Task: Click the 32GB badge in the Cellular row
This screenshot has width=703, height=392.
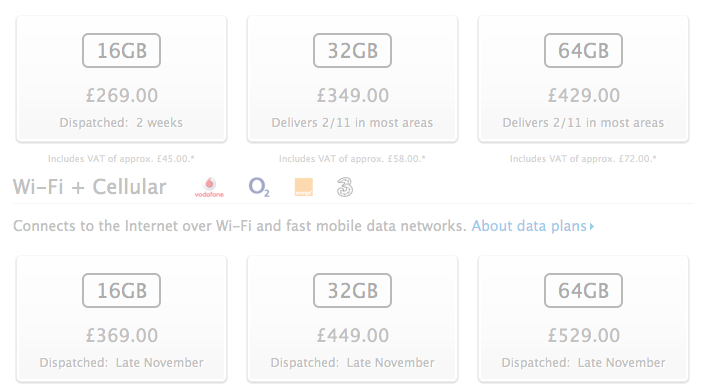Action: click(x=352, y=291)
